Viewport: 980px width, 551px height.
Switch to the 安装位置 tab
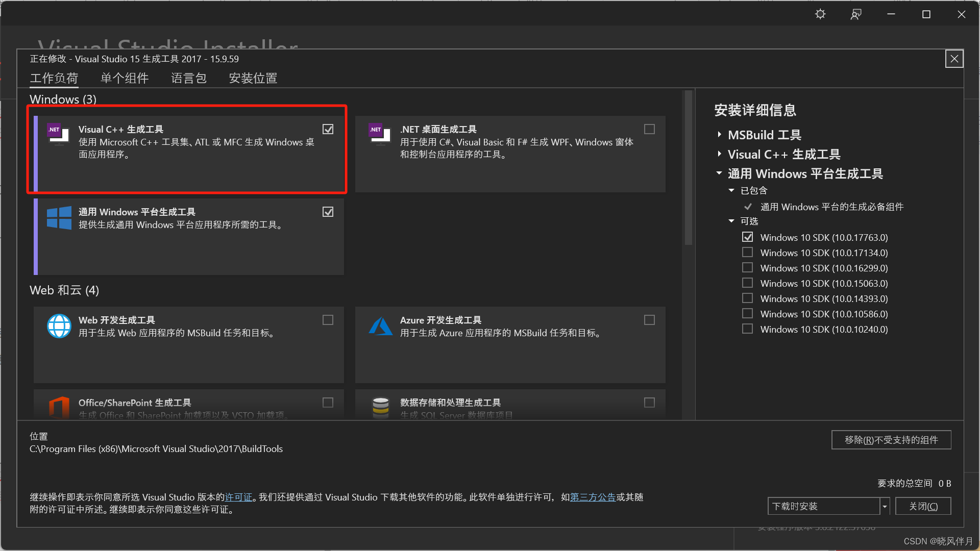pyautogui.click(x=253, y=78)
